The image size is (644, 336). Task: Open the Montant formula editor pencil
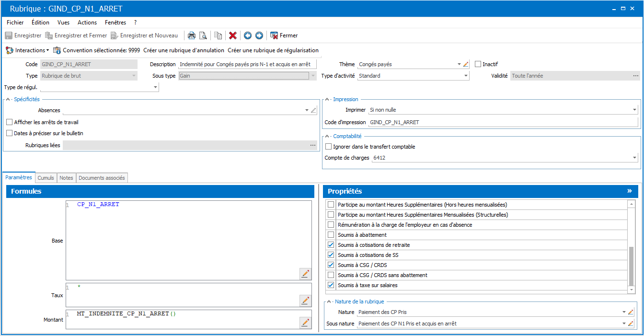click(305, 323)
